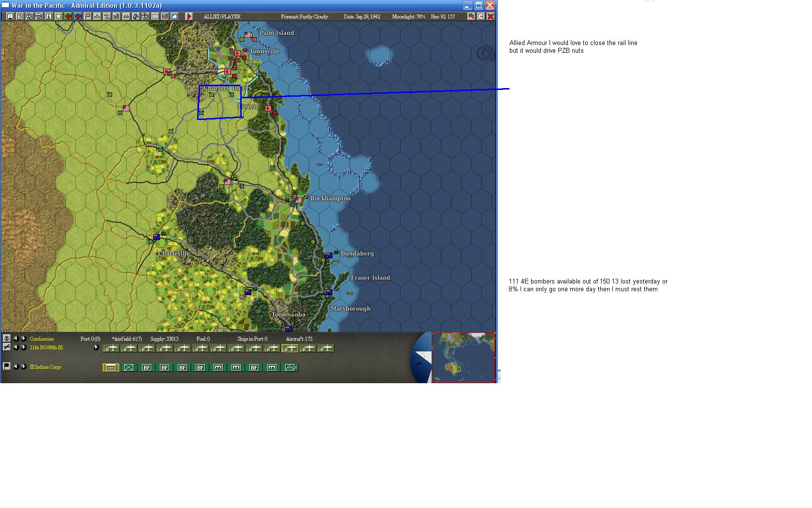Viewport: 812px width, 508px height.
Task: Click the green factory industry icon
Action: pyautogui.click(x=116, y=16)
